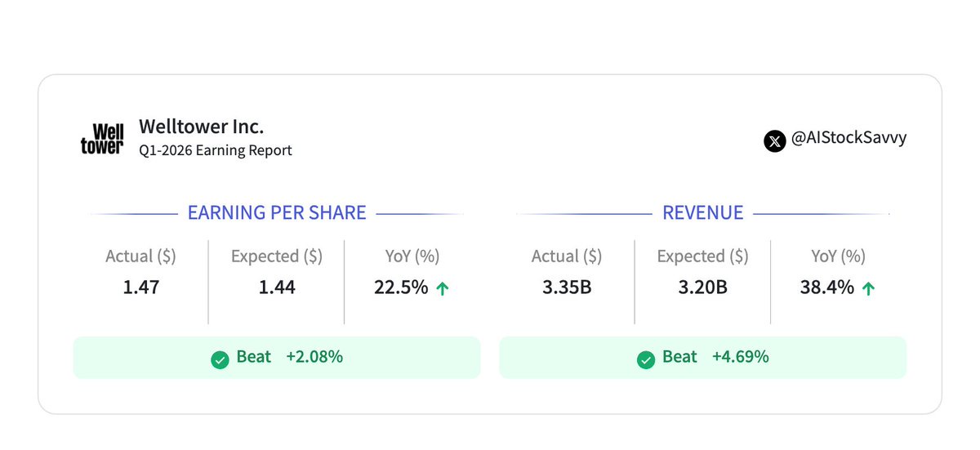Select the REVENUE section heading
The width and height of the screenshot is (980, 450).
[702, 213]
